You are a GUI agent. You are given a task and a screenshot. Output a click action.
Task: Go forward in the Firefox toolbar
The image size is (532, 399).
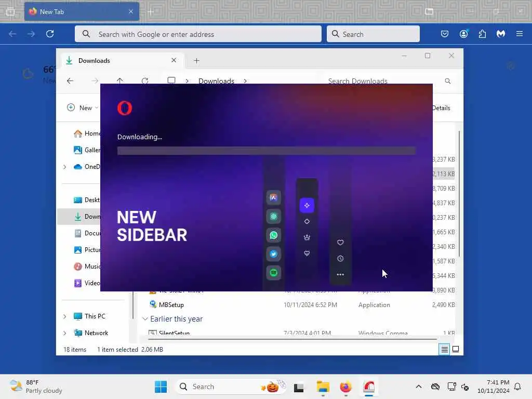click(x=31, y=34)
